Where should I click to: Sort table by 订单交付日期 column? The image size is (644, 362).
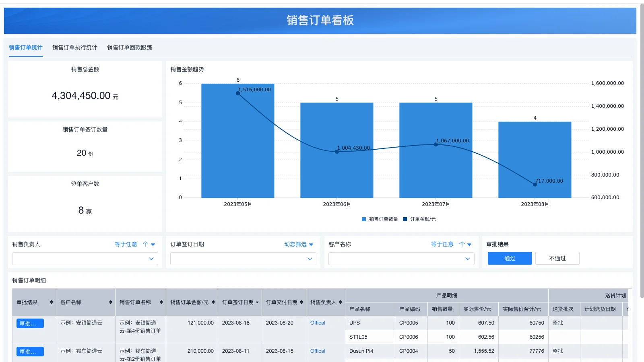pos(301,302)
